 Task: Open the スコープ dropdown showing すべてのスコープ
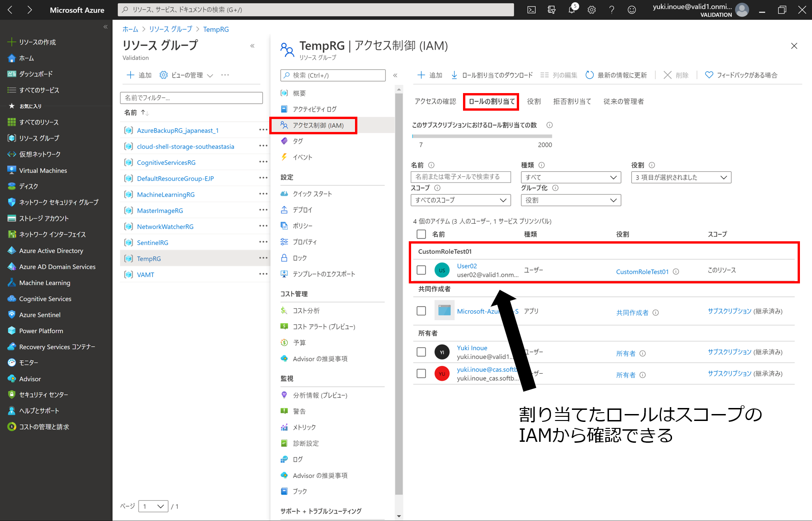pyautogui.click(x=461, y=200)
